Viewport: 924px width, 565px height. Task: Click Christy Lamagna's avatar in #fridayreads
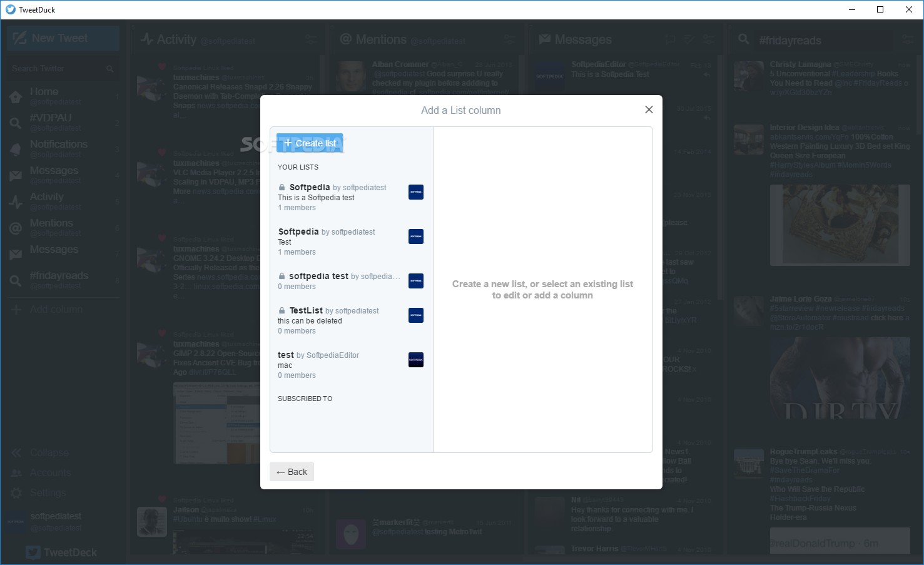[749, 76]
